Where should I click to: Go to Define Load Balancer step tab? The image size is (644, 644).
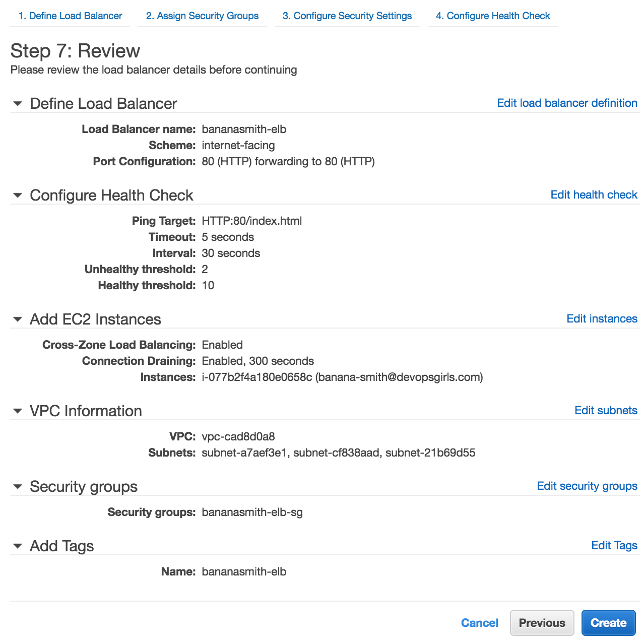[70, 16]
